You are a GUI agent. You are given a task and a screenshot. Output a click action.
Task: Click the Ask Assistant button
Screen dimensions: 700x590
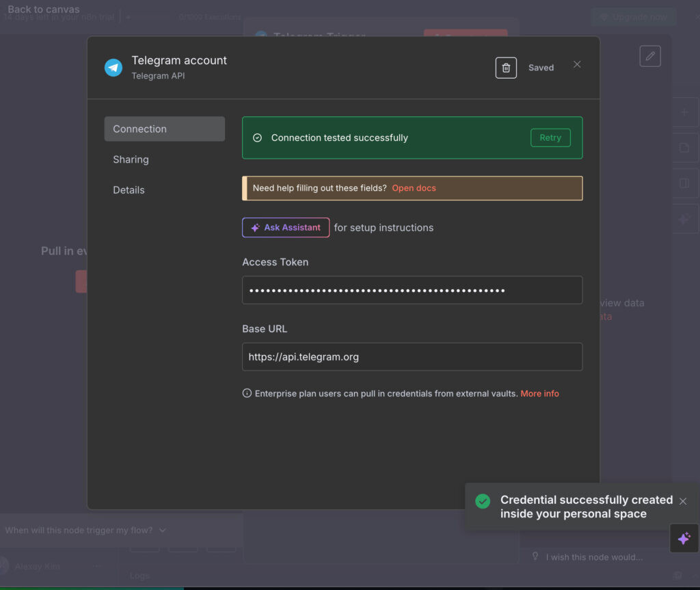coord(286,228)
